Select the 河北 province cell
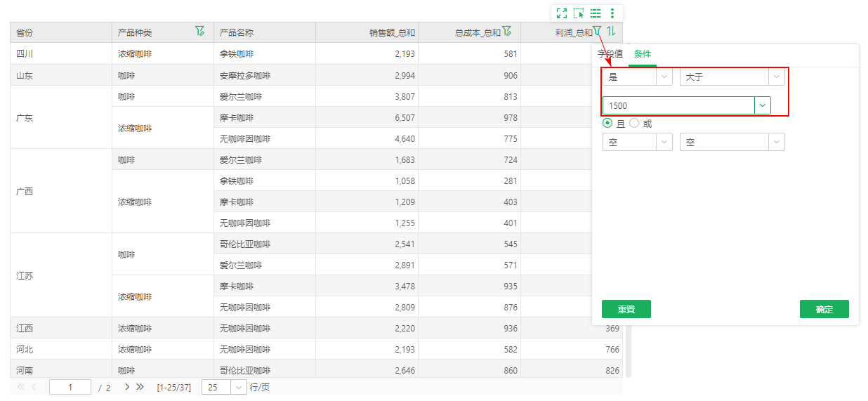This screenshot has width=868, height=401. [x=61, y=349]
